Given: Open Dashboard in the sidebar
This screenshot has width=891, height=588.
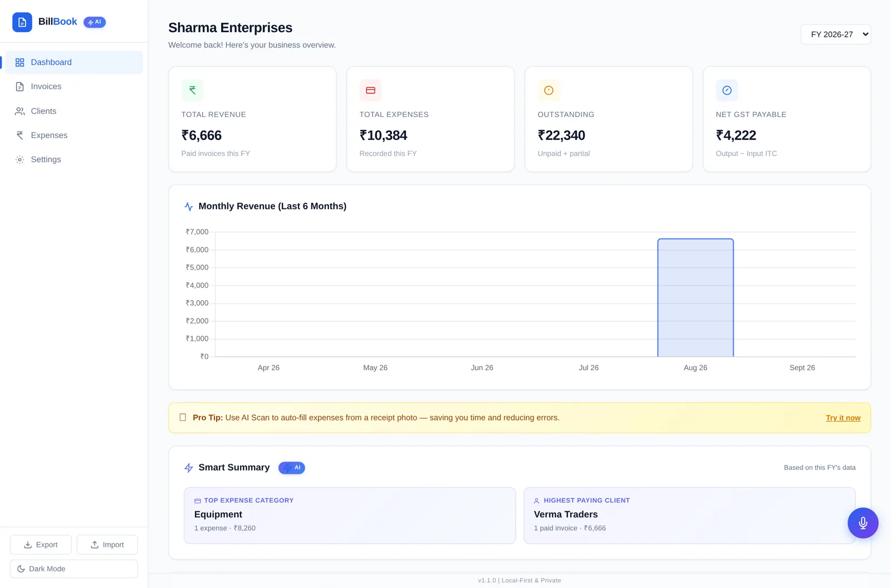Looking at the screenshot, I should click(74, 62).
